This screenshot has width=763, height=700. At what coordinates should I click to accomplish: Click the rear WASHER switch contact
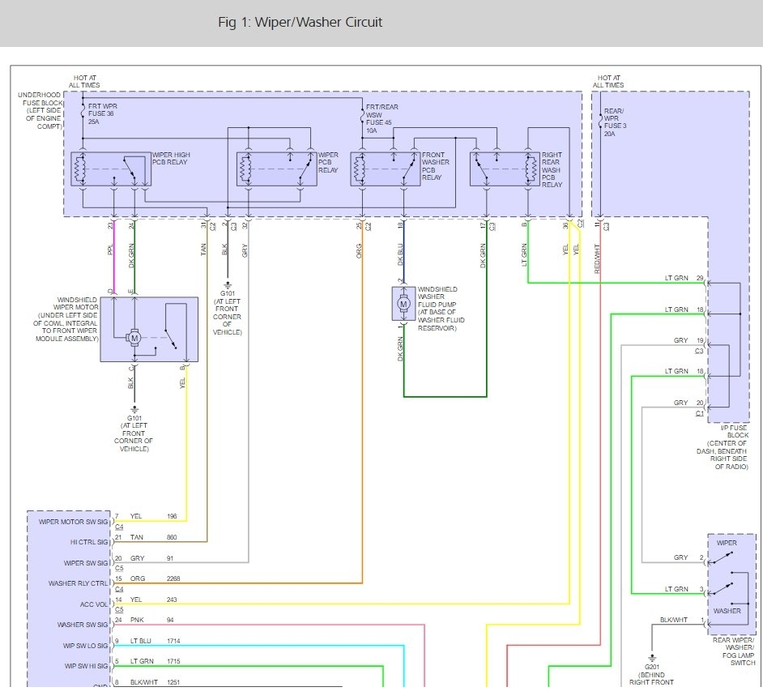point(723,589)
